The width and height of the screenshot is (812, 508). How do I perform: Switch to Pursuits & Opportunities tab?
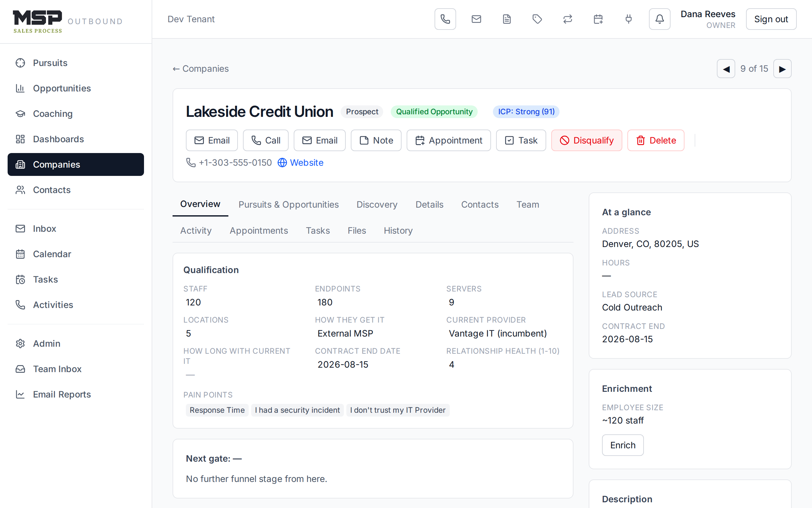pos(289,204)
